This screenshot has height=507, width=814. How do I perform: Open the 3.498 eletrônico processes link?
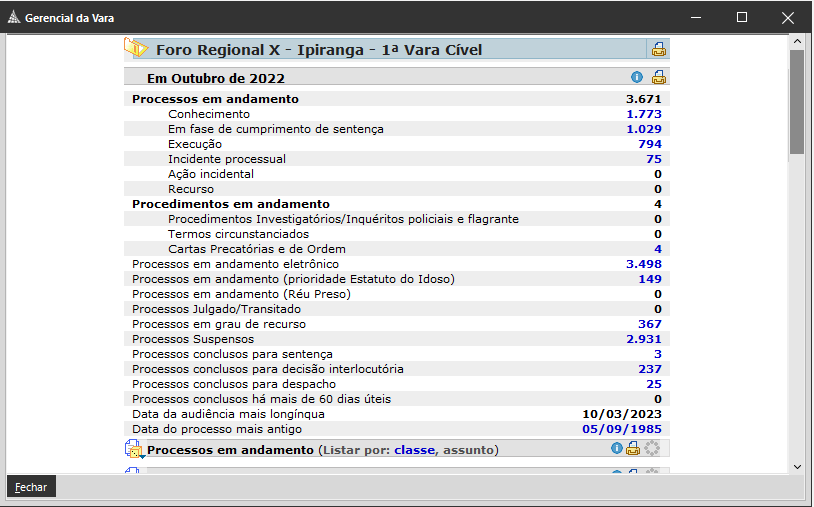pyautogui.click(x=643, y=264)
